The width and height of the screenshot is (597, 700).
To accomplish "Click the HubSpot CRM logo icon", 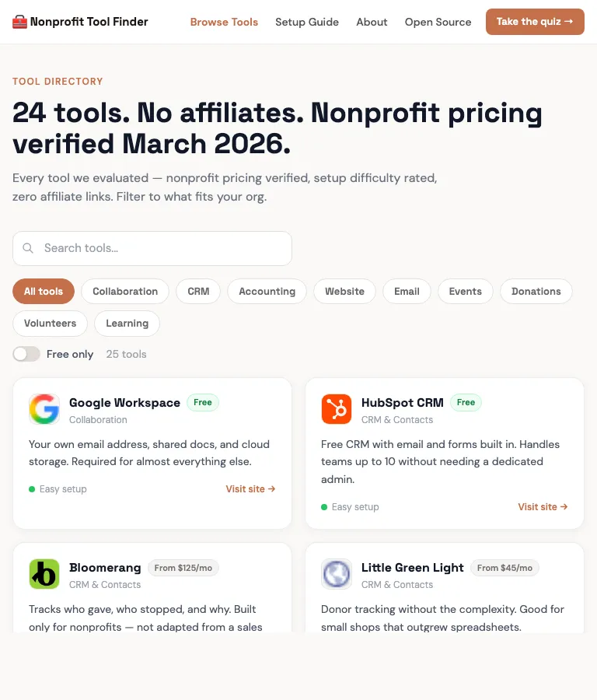I will (x=337, y=409).
